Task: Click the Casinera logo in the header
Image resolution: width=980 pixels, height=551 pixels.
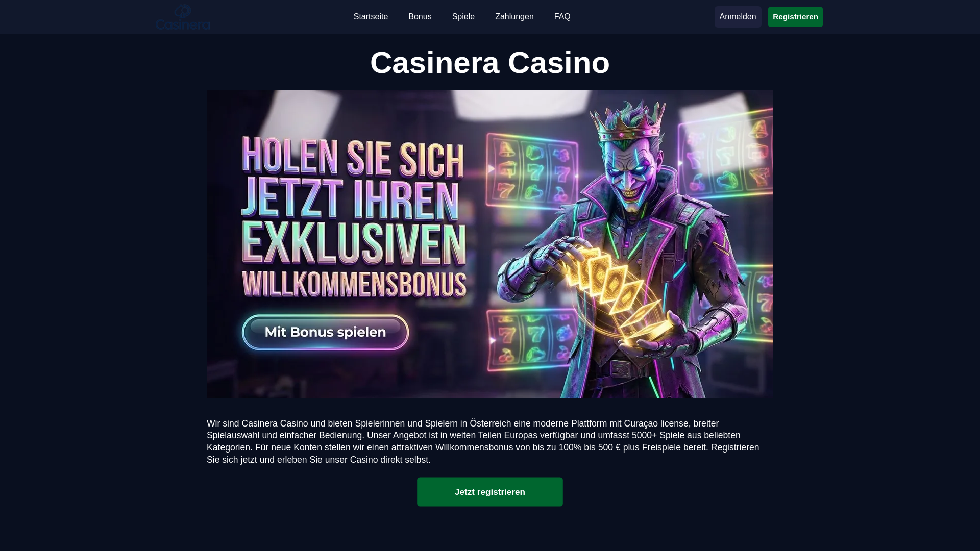Action: click(x=183, y=17)
